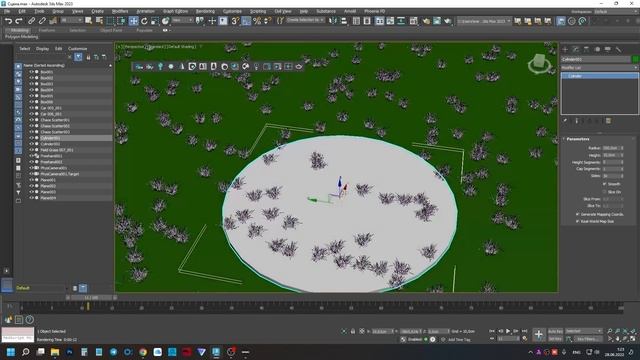
Task: Open the Selection Filter dropdown in toolbar
Action: coord(71,20)
